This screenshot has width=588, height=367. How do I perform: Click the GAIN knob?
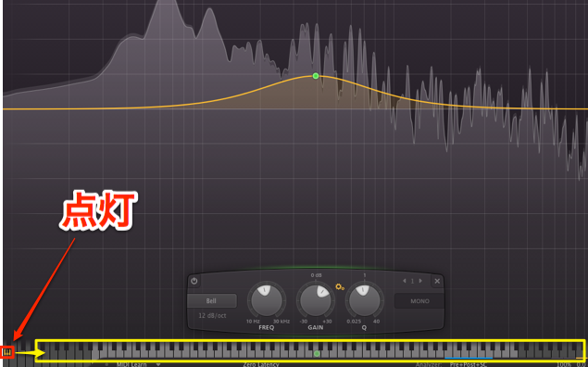tap(316, 300)
